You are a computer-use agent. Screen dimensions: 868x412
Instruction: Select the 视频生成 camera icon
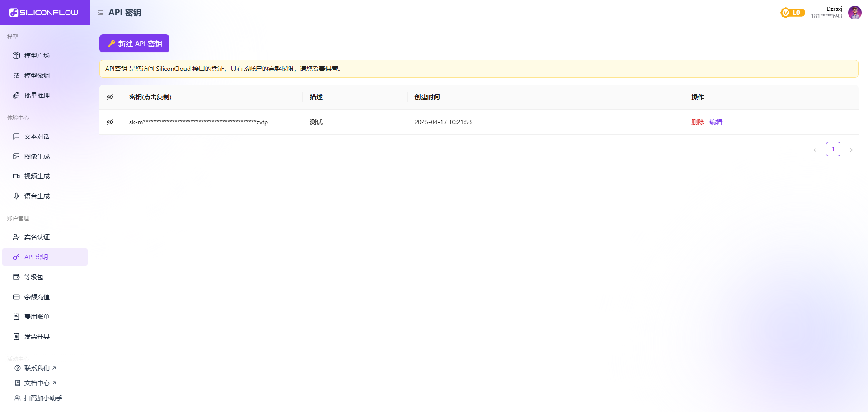tap(16, 176)
